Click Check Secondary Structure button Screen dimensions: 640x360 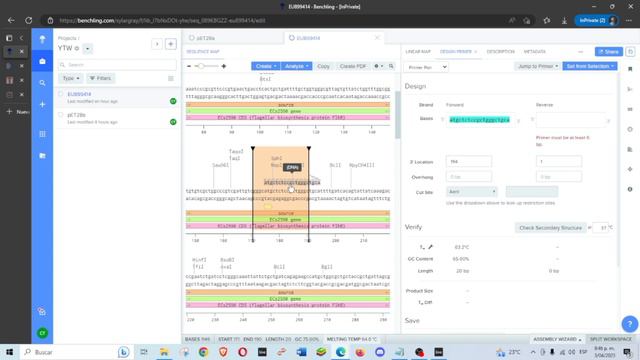(550, 228)
